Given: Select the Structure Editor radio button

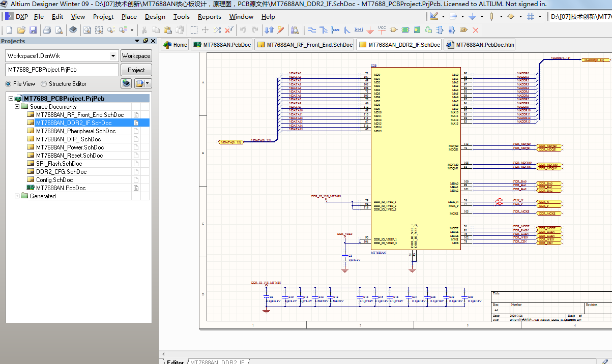Looking at the screenshot, I should pos(44,84).
